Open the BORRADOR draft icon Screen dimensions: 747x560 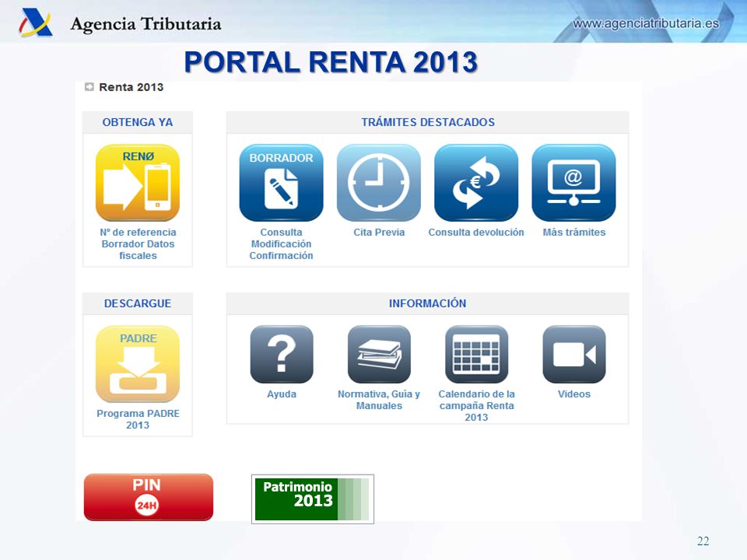(x=281, y=182)
